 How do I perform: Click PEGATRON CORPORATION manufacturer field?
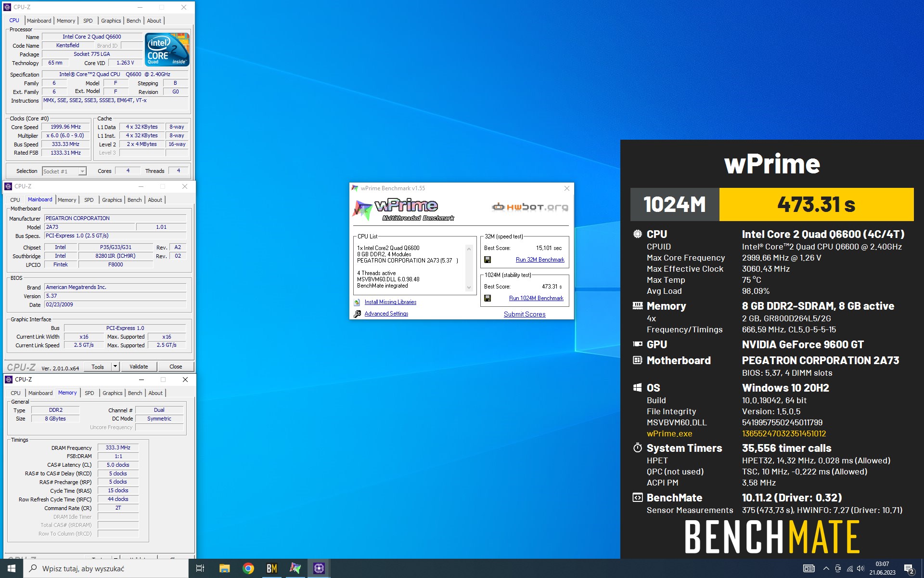click(x=115, y=218)
